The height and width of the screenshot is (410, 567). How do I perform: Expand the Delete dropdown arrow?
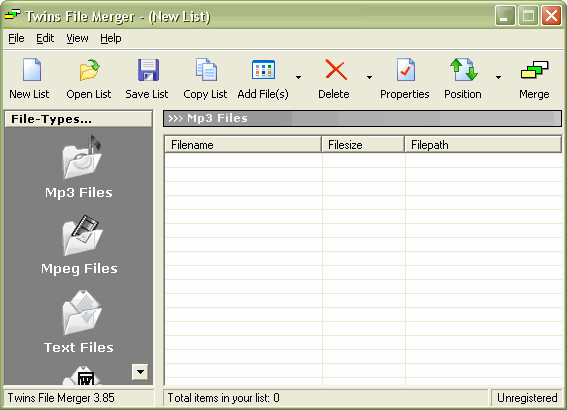[369, 77]
